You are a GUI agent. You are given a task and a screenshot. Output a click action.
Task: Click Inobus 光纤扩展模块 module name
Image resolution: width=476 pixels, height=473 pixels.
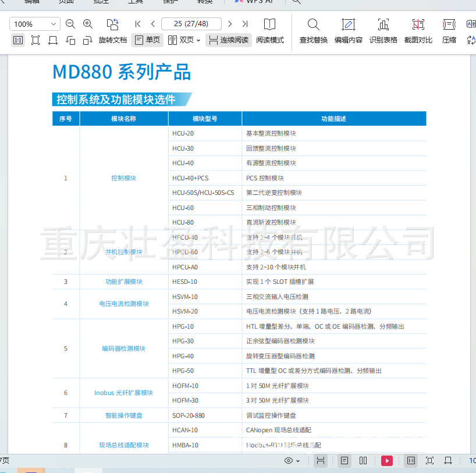pos(123,393)
